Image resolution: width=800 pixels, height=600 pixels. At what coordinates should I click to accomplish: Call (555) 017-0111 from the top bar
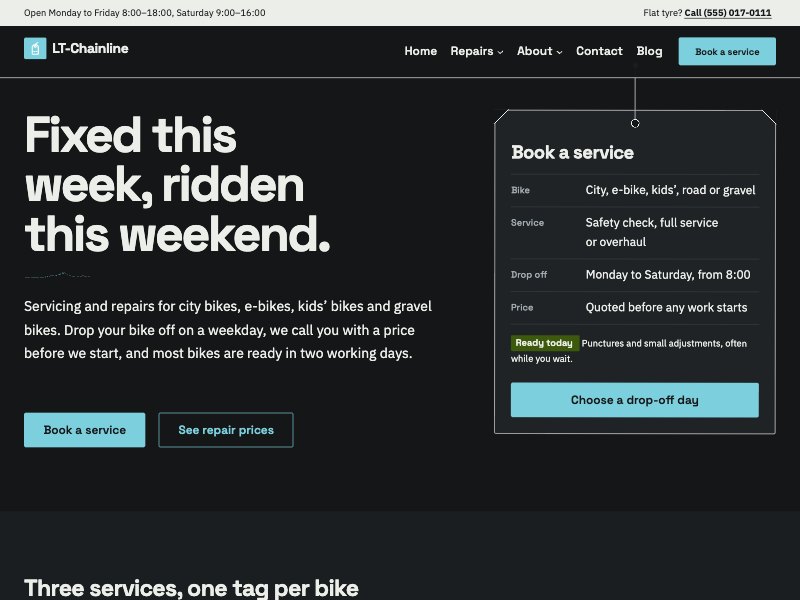[x=728, y=13]
